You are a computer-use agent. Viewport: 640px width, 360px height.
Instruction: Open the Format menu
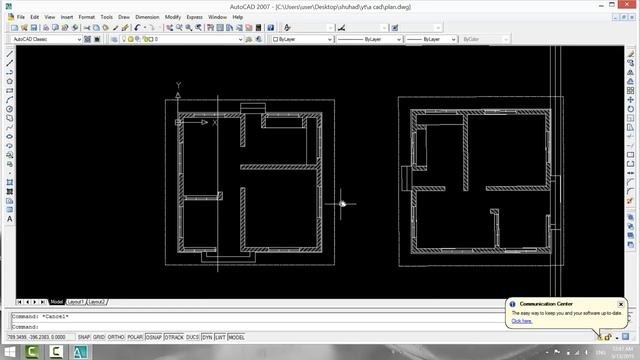[87, 17]
